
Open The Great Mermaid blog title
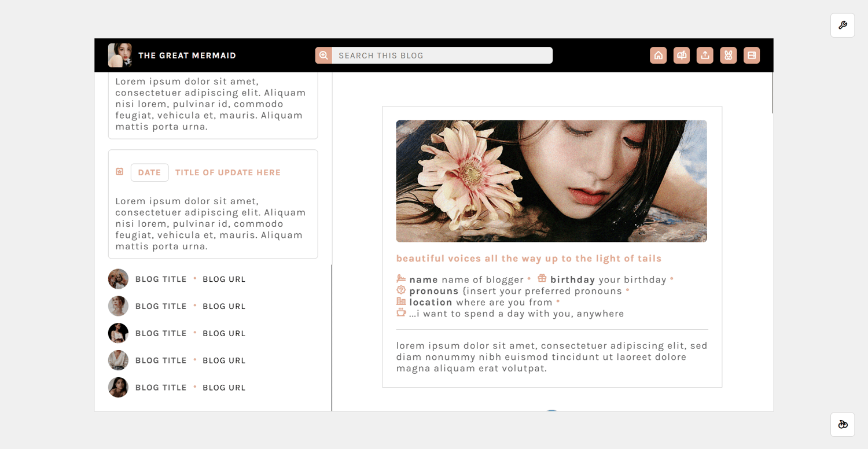[187, 56]
